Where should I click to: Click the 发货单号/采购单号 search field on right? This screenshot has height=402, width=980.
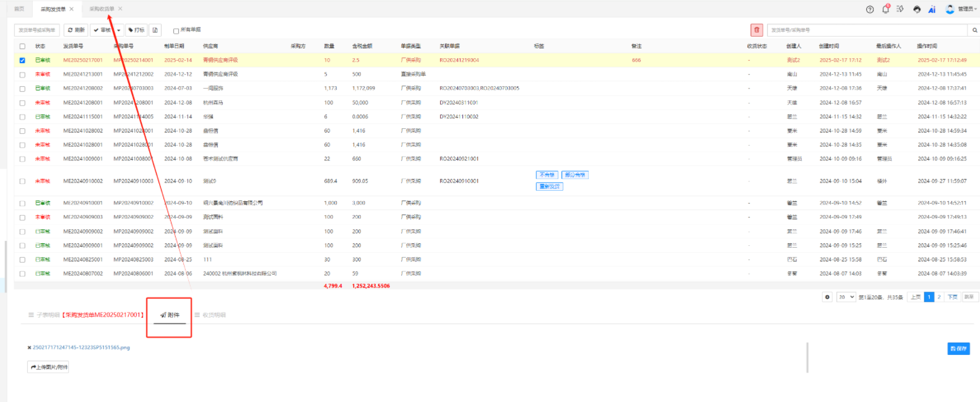(867, 30)
